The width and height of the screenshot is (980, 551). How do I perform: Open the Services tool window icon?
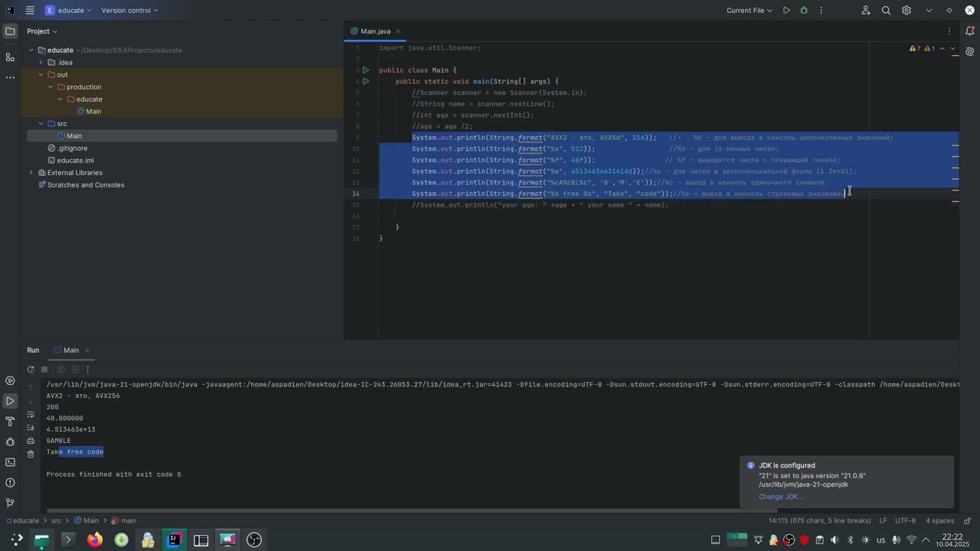point(10,380)
